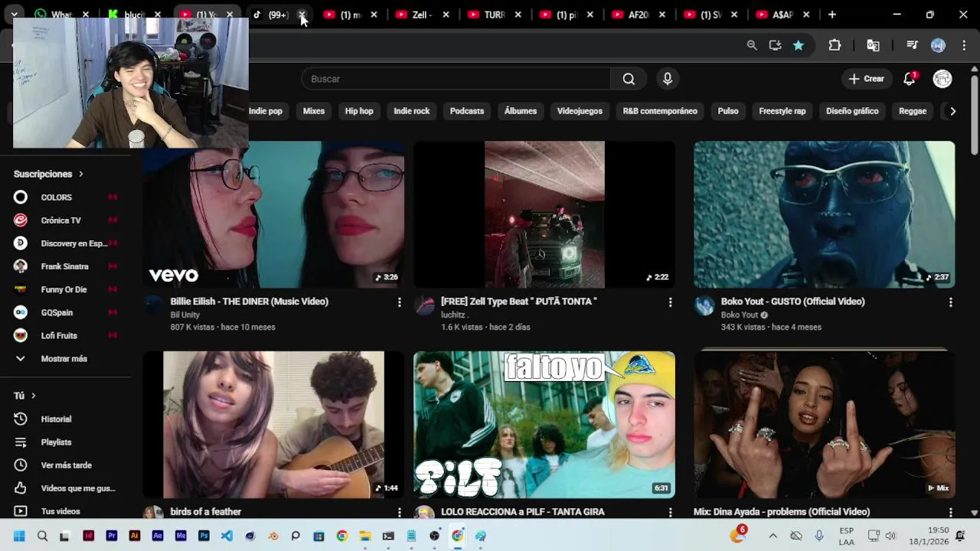Expand the Suscripciones section arrow
This screenshot has height=551, width=980.
coord(80,174)
